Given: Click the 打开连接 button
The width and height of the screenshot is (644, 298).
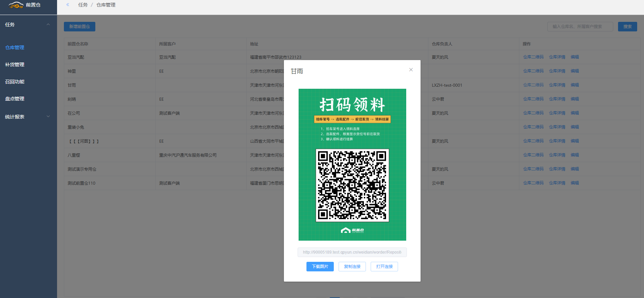Looking at the screenshot, I should (x=384, y=267).
